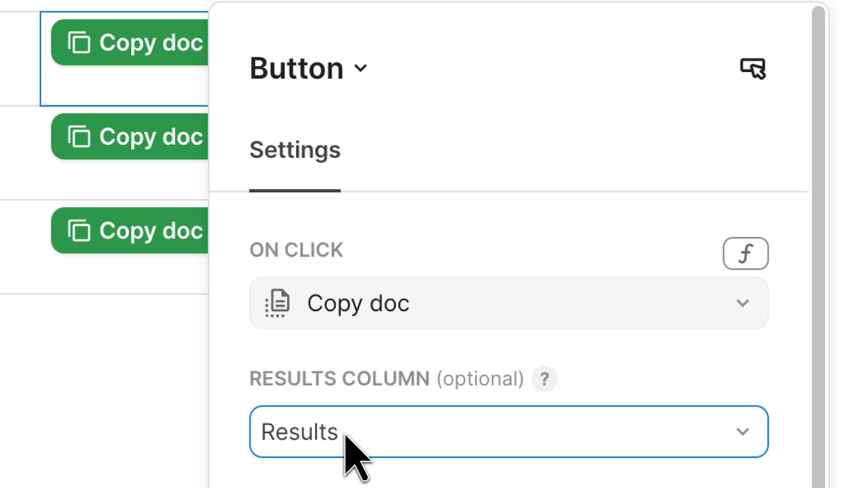The width and height of the screenshot is (868, 488).
Task: Open the formula editor with the f icon
Action: [745, 253]
